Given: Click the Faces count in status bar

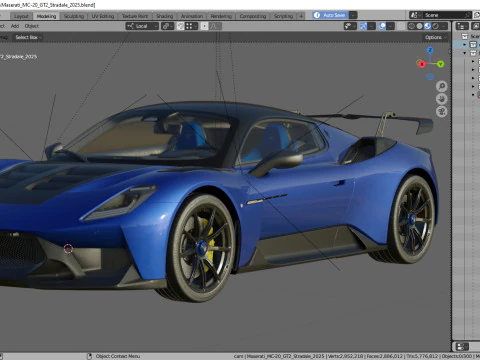Looking at the screenshot, I should coord(385,356).
